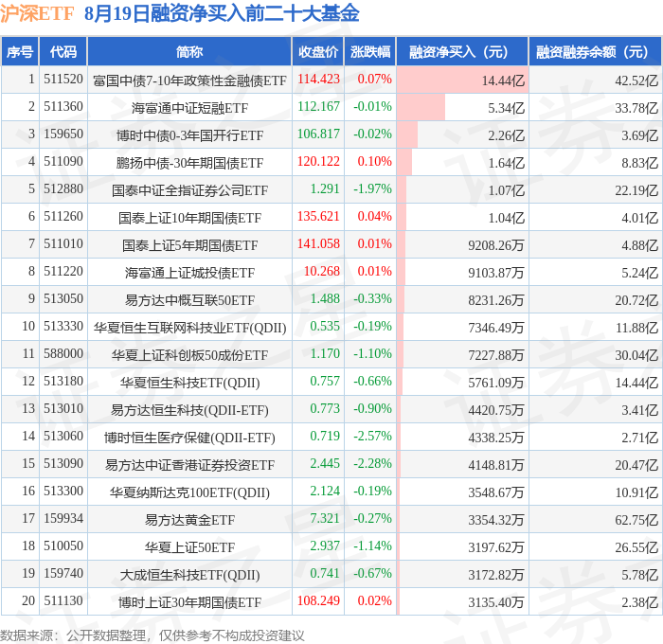The width and height of the screenshot is (663, 644).
Task: Click net purchase value 4148.81万
Action: [496, 465]
